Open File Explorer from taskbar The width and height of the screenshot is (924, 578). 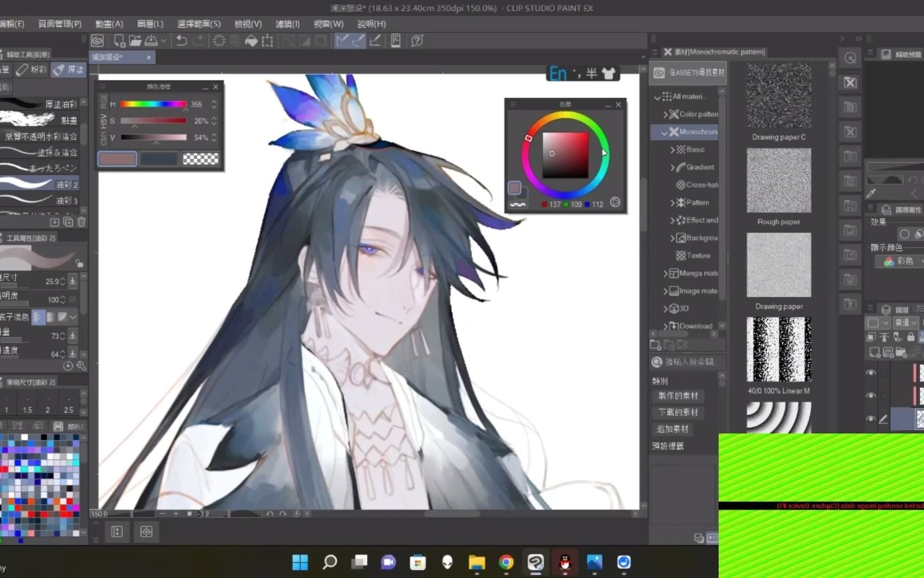click(x=476, y=562)
